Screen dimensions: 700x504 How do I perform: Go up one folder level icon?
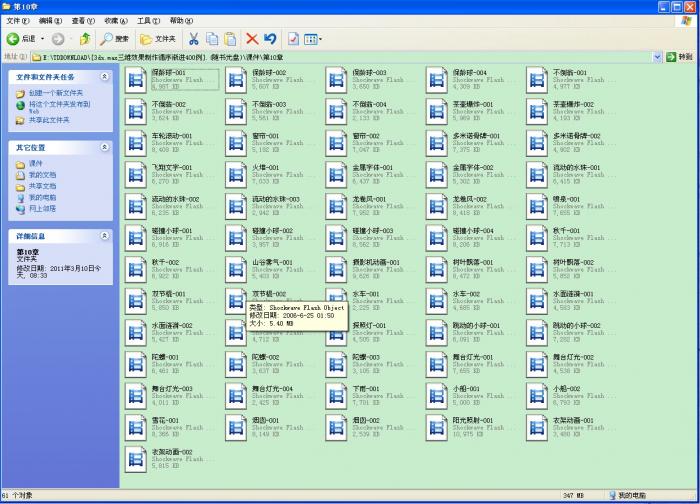85,39
